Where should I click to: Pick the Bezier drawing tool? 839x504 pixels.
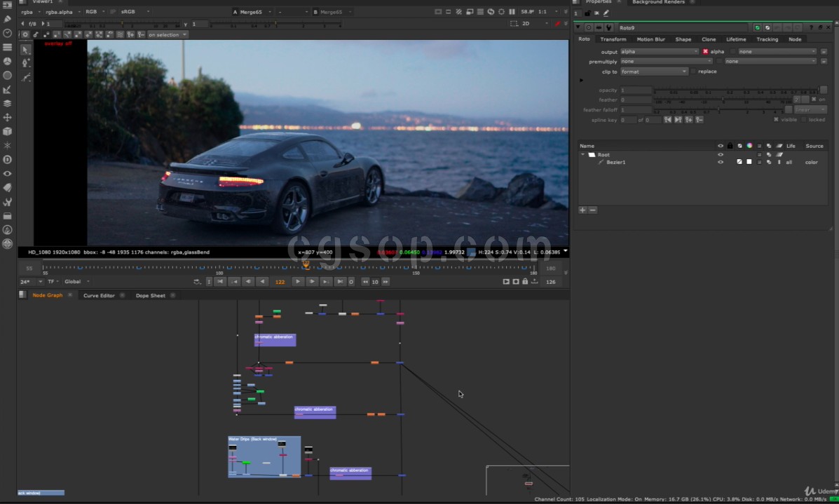coord(26,63)
